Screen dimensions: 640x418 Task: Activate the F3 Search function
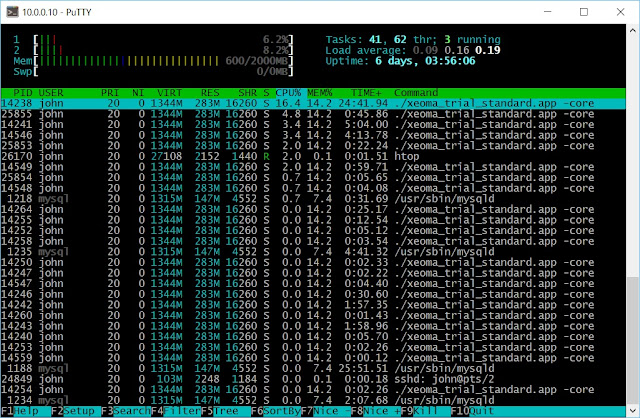126,411
